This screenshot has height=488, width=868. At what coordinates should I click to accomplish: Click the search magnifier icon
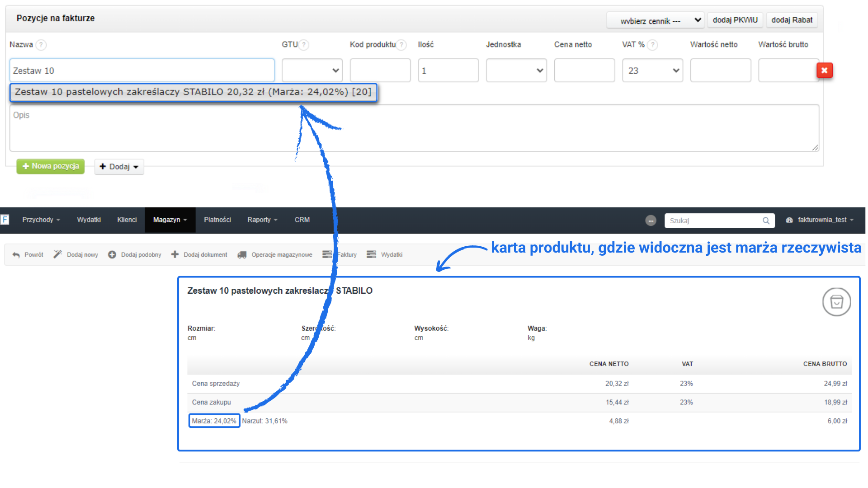tap(766, 221)
